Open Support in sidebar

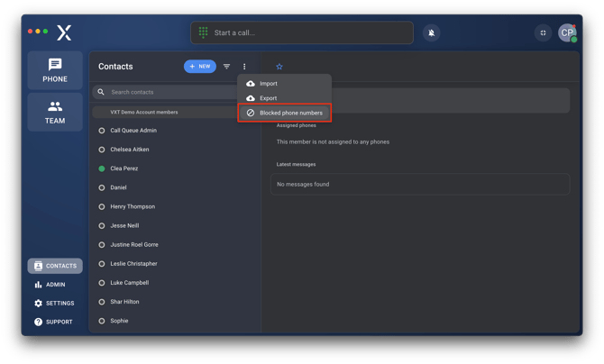(x=55, y=322)
